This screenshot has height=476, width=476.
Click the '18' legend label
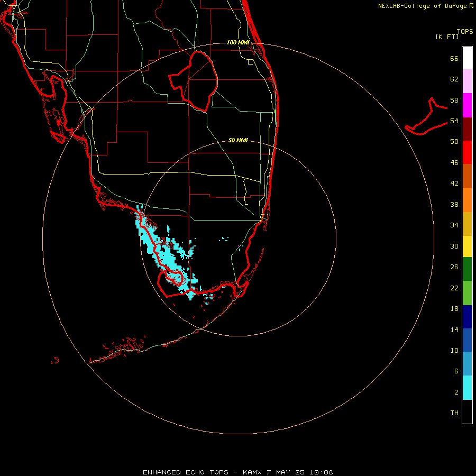click(454, 309)
